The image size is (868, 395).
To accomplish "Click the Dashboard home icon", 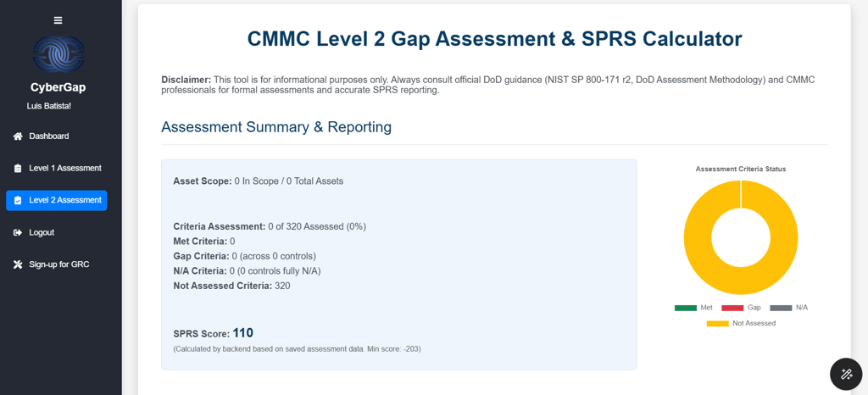I will pyautogui.click(x=18, y=136).
